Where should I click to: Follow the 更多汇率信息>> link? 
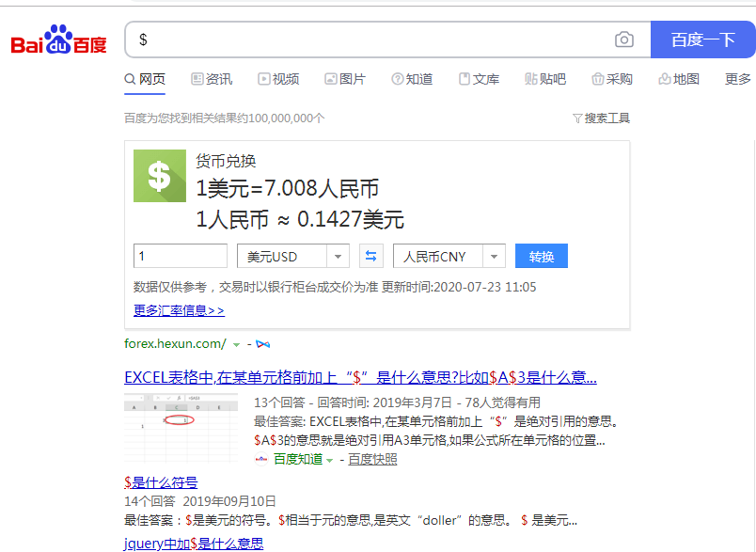(179, 310)
